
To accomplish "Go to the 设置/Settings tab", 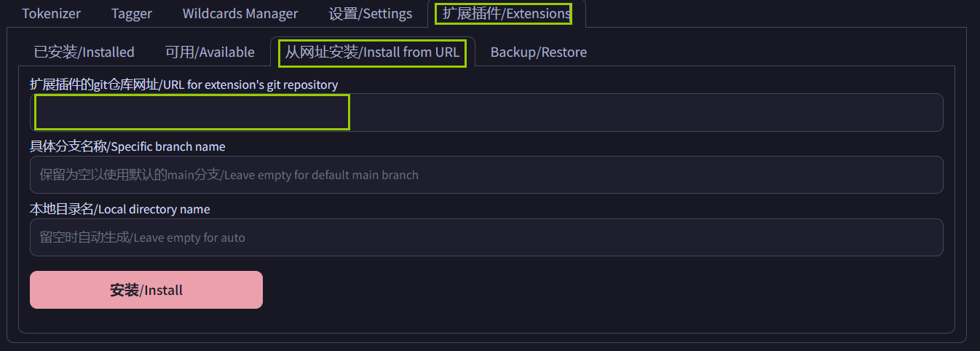I will coord(370,14).
